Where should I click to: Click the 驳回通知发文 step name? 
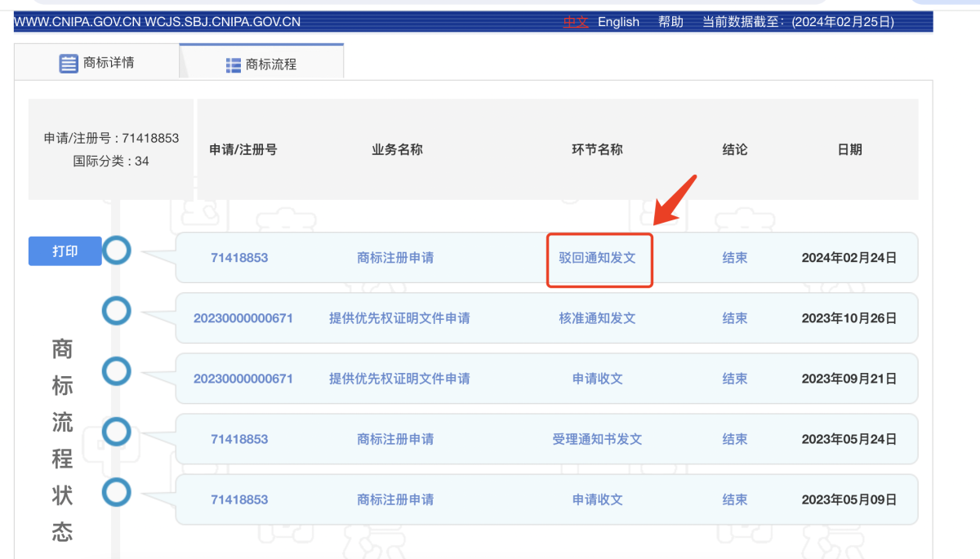pos(597,258)
